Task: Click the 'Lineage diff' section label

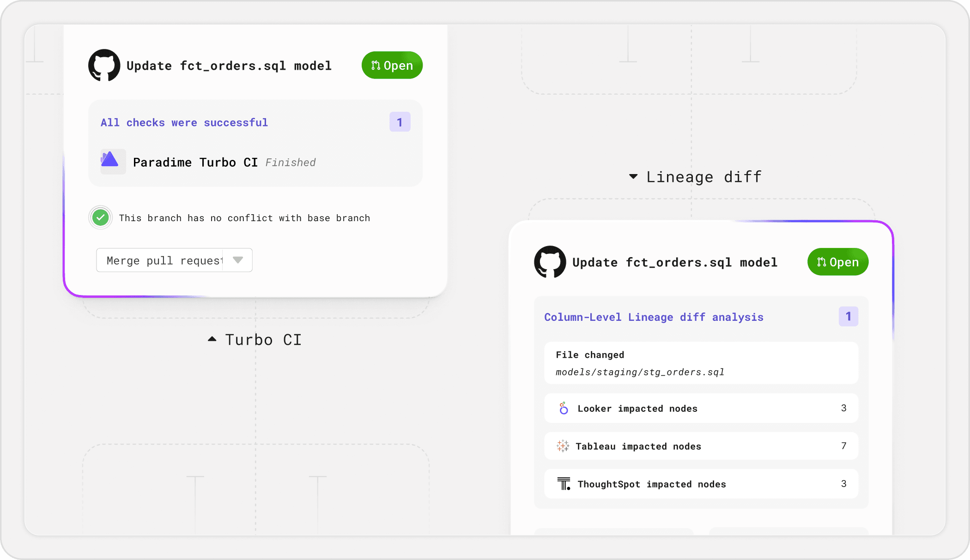Action: 704,177
